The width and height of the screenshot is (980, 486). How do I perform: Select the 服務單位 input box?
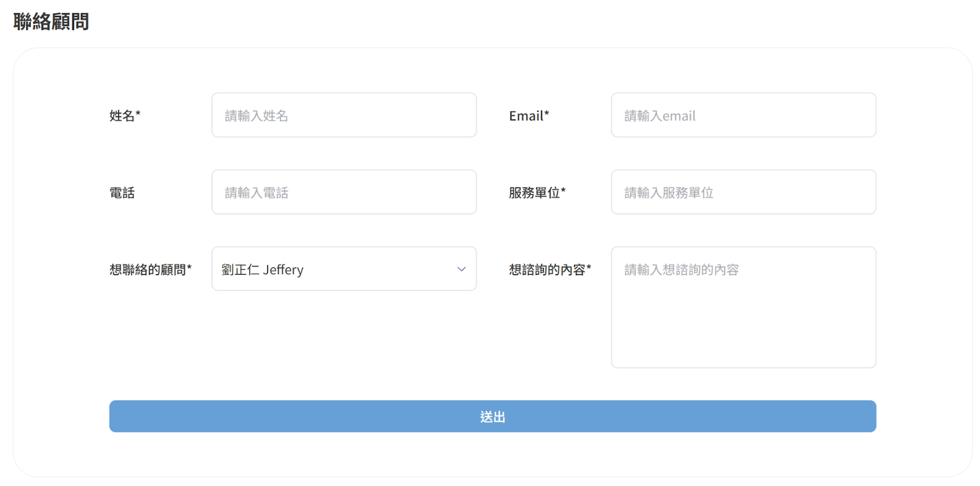[743, 192]
